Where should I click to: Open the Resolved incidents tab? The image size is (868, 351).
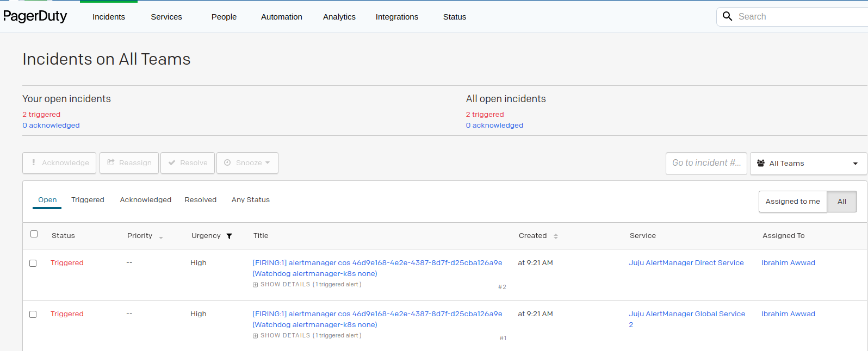pos(201,200)
